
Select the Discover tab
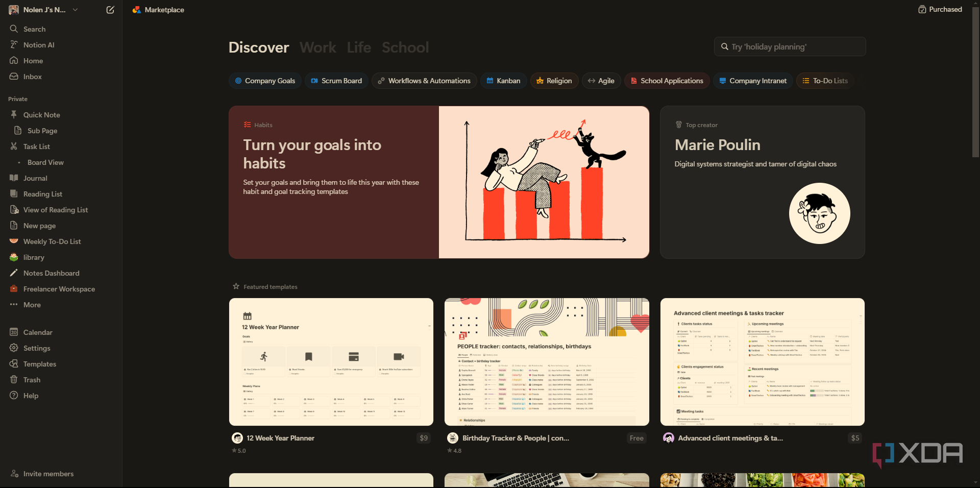tap(259, 47)
